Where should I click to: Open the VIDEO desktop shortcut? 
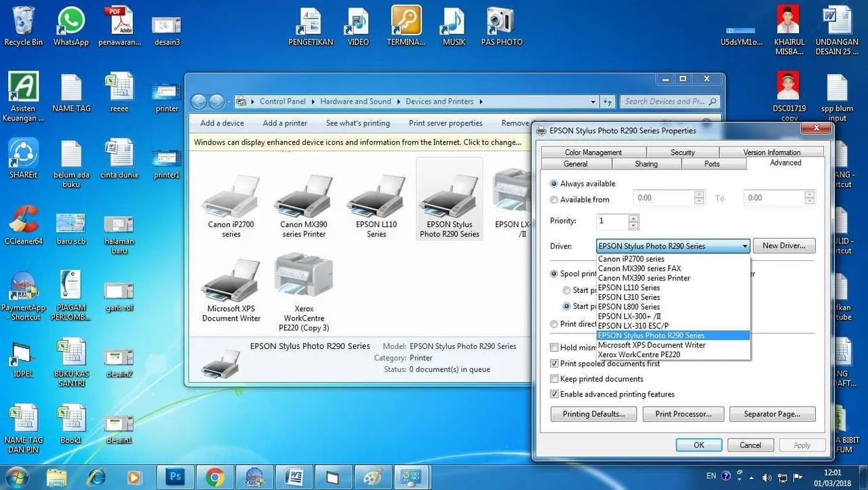358,26
